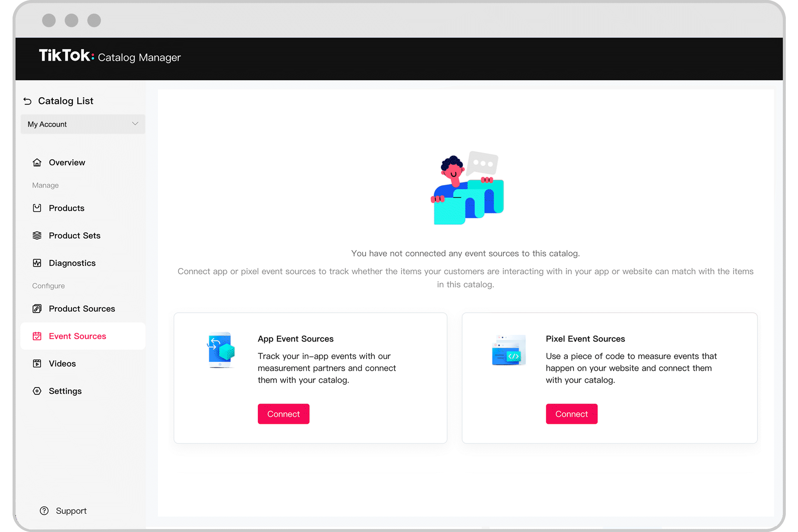Connect Pixel Event Sources
Image resolution: width=798 pixels, height=532 pixels.
(571, 414)
